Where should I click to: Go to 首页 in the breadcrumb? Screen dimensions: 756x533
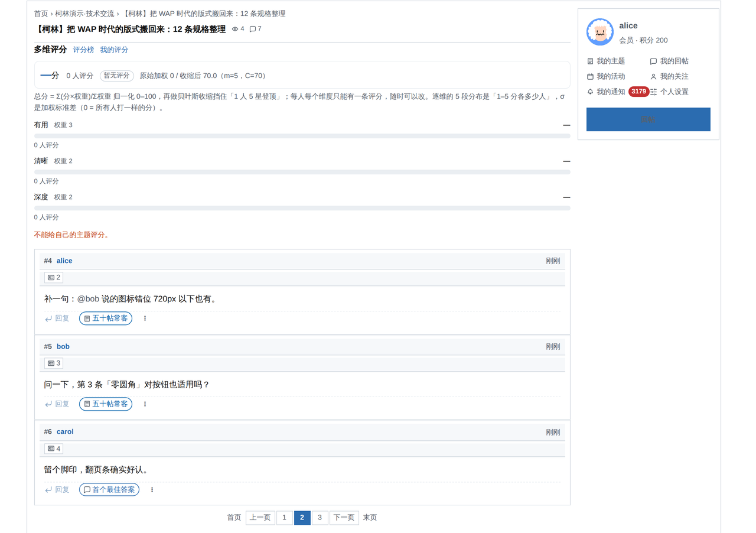tap(41, 14)
